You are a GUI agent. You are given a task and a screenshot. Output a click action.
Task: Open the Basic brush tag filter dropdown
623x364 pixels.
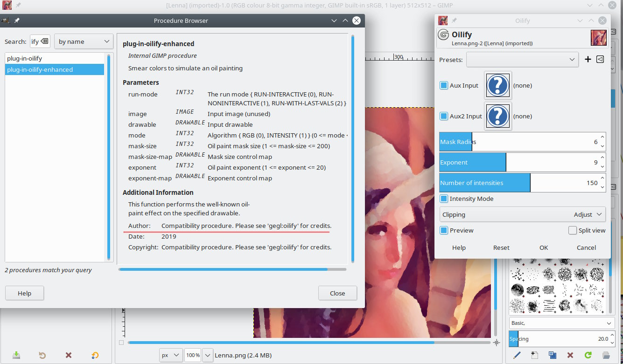[562, 323]
